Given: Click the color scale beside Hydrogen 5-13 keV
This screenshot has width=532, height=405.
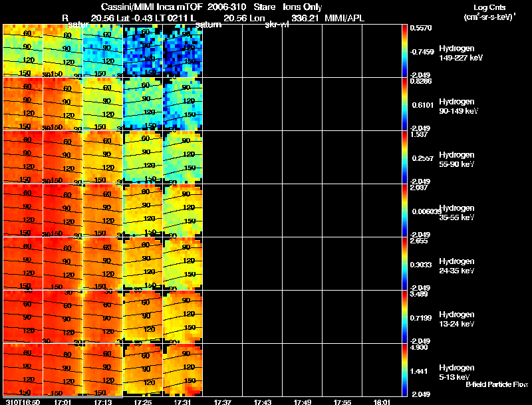Looking at the screenshot, I should click(404, 370).
